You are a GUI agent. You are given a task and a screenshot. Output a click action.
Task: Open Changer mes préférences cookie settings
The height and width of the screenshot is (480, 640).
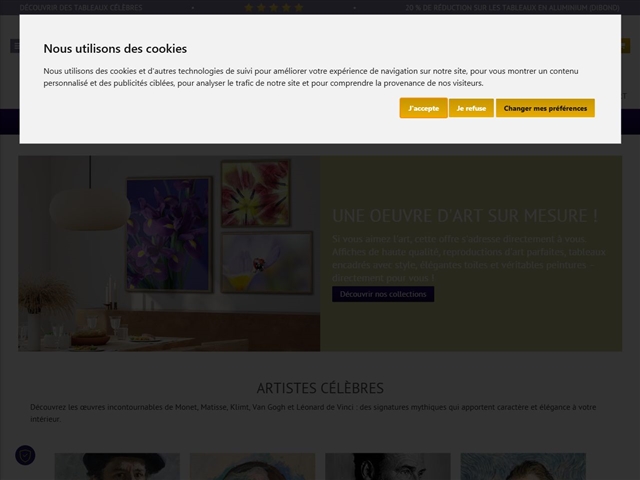[545, 108]
